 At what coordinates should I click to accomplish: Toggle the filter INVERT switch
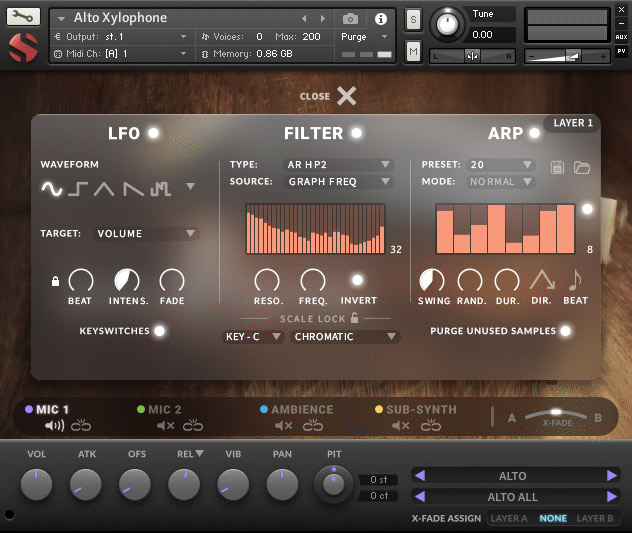coord(358,280)
